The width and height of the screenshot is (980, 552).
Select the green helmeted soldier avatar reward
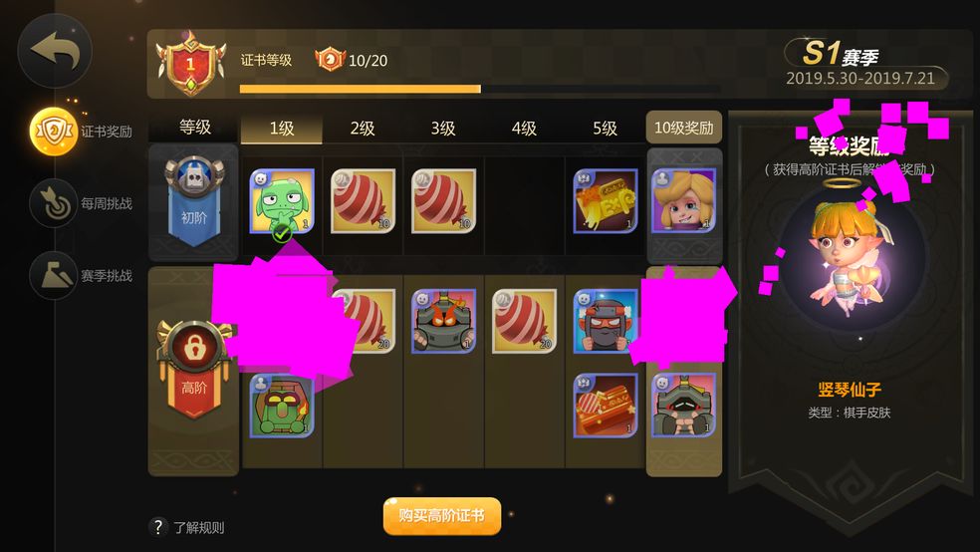point(282,406)
